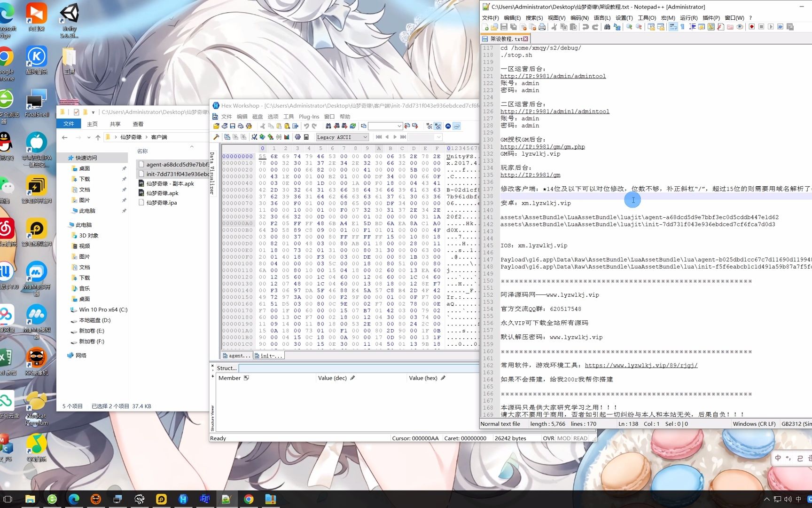This screenshot has width=812, height=508.
Task: Click the Zoom in icon in Notepad++ toolbar
Action: click(629, 27)
